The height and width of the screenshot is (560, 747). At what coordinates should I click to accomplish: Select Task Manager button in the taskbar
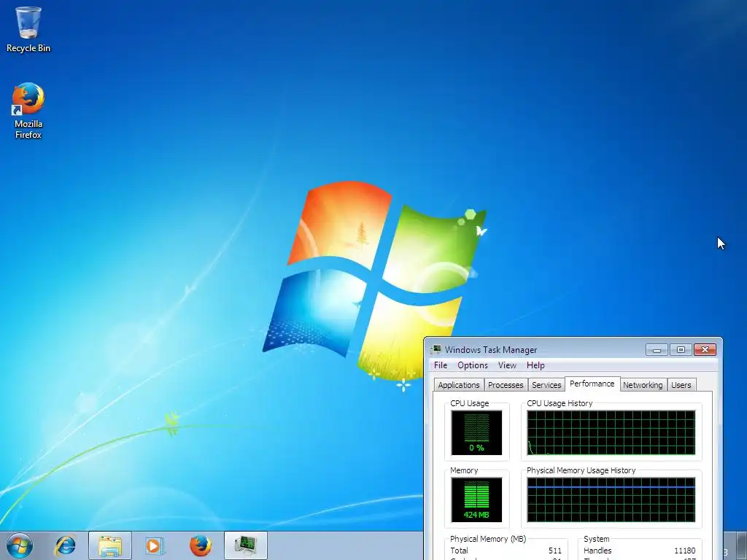(x=245, y=545)
